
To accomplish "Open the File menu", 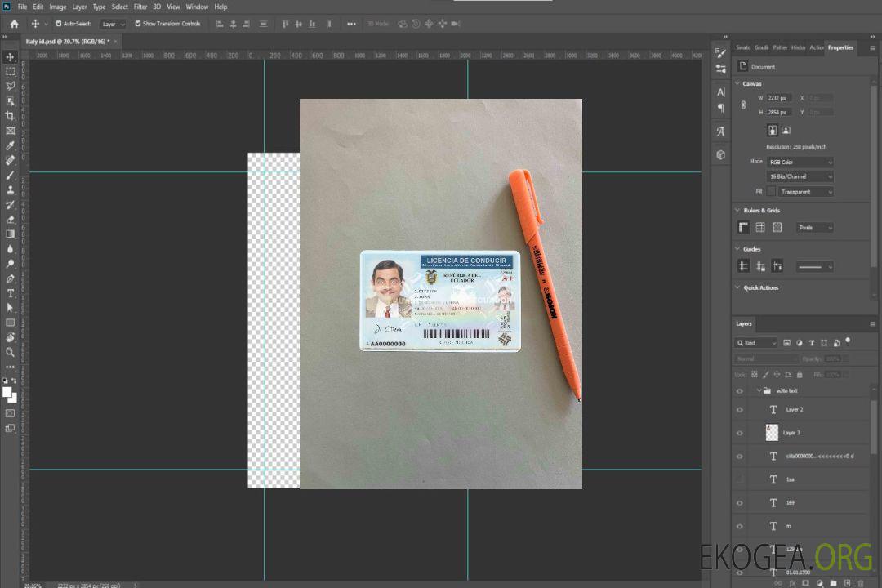I will 22,7.
